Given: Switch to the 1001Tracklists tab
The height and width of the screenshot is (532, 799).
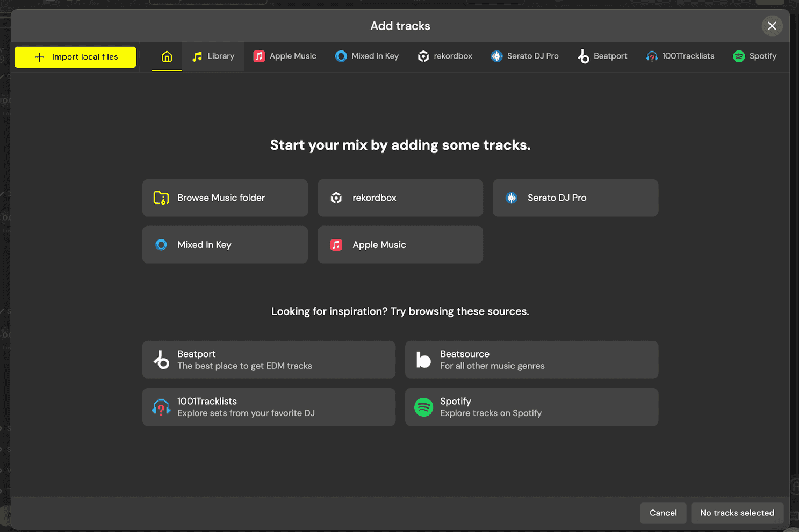Looking at the screenshot, I should (x=680, y=56).
